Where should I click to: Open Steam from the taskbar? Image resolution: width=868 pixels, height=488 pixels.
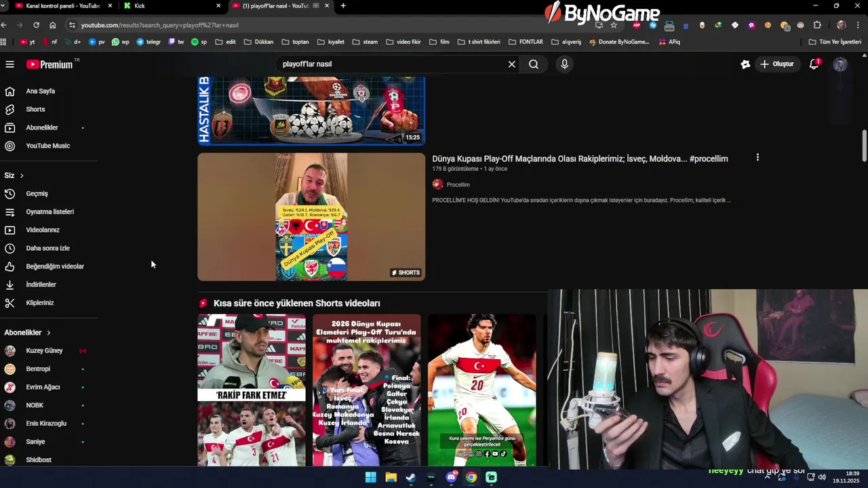point(411,477)
